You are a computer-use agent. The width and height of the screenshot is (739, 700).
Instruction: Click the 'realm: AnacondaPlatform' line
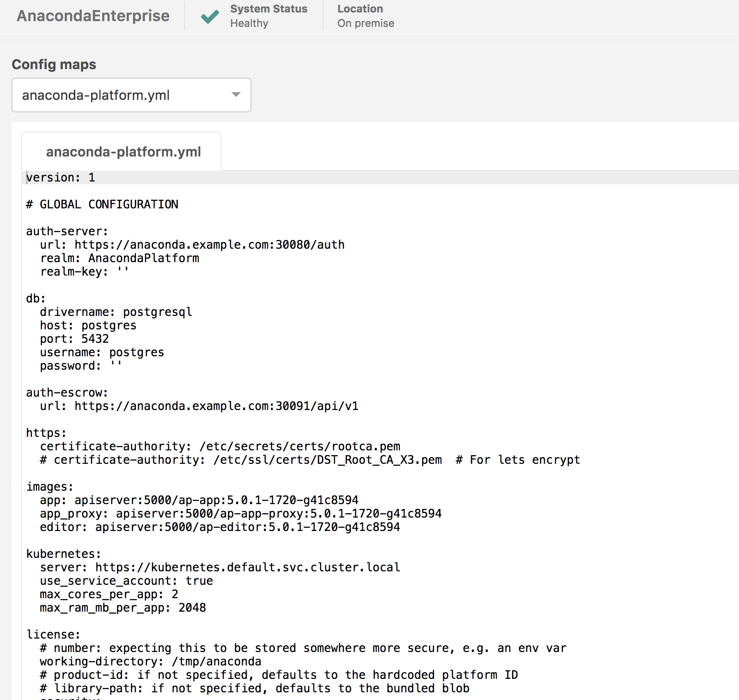point(119,258)
